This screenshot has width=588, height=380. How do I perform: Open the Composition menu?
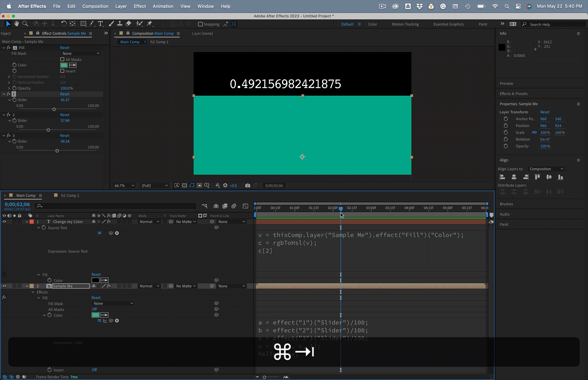pyautogui.click(x=95, y=6)
